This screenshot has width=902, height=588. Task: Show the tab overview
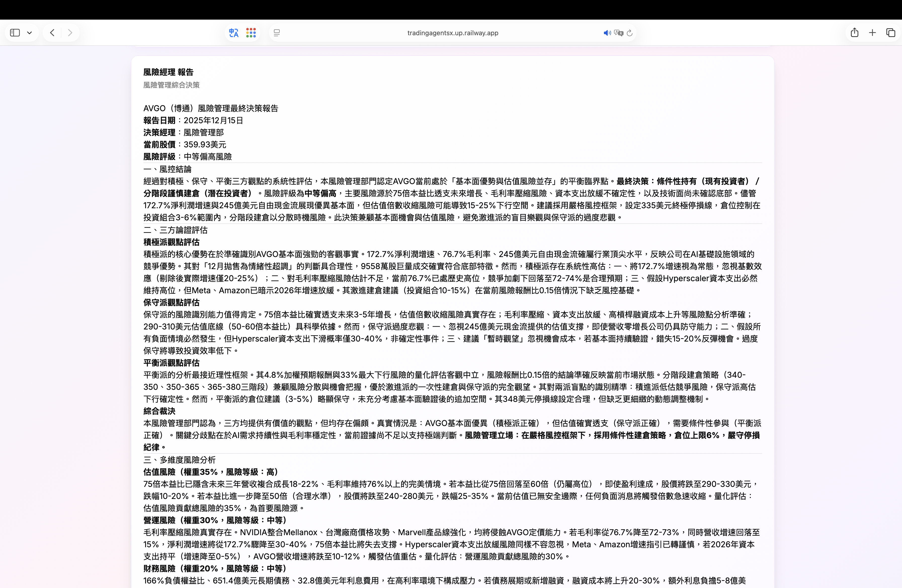(891, 33)
